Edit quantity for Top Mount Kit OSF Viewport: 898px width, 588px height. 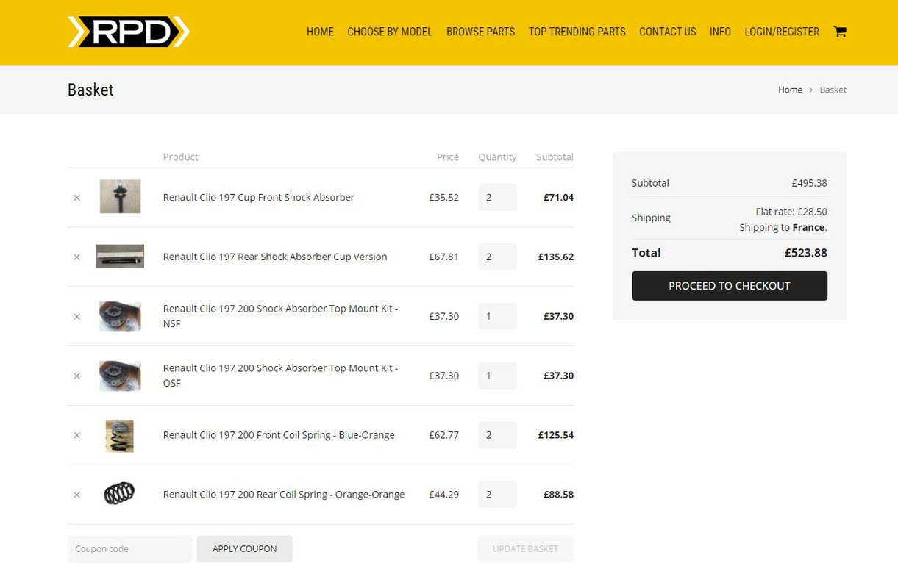coord(497,376)
